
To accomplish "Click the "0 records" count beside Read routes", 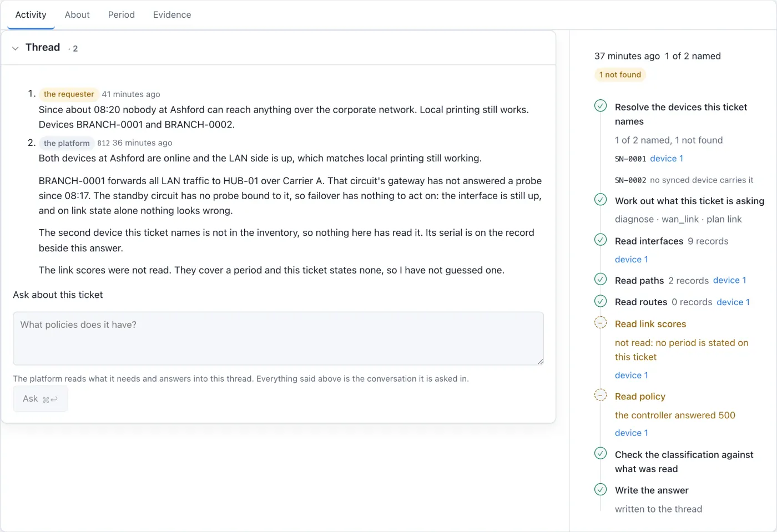I will (x=692, y=302).
